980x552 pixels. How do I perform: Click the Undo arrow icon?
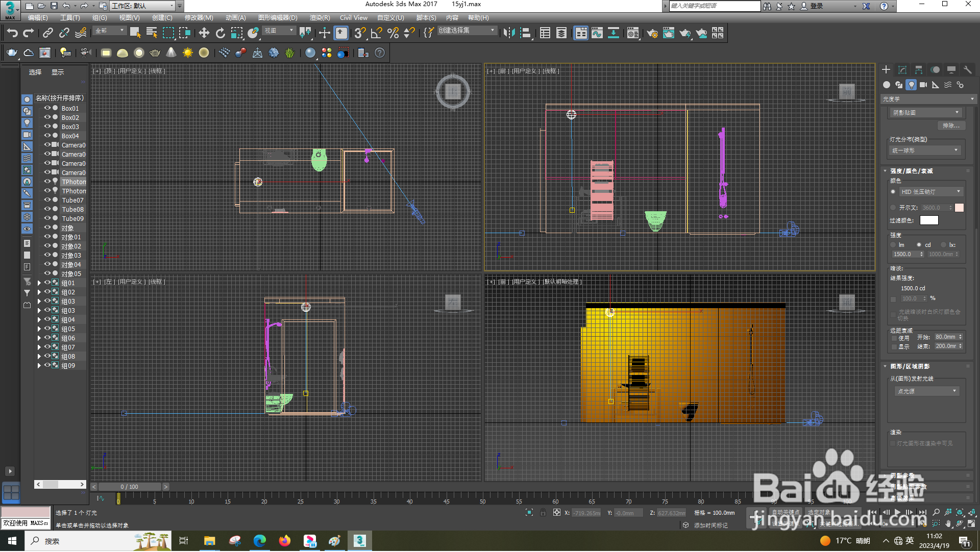(12, 33)
